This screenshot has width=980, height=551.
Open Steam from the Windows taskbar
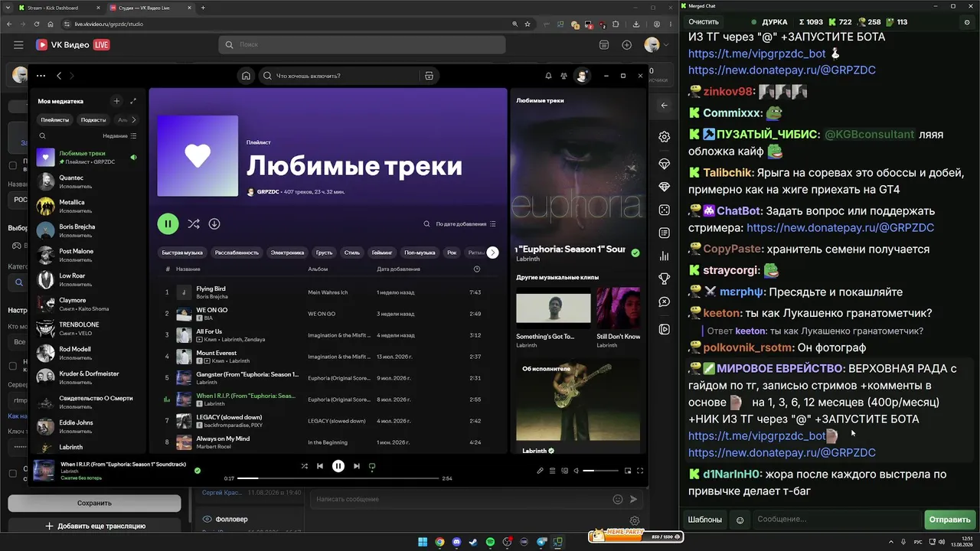point(474,543)
